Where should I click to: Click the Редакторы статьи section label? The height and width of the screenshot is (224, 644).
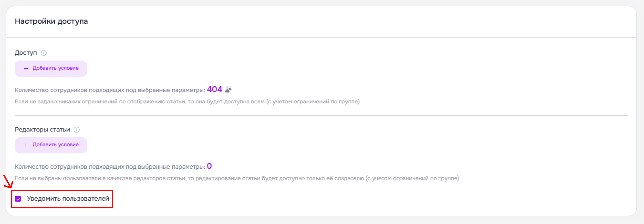point(42,130)
